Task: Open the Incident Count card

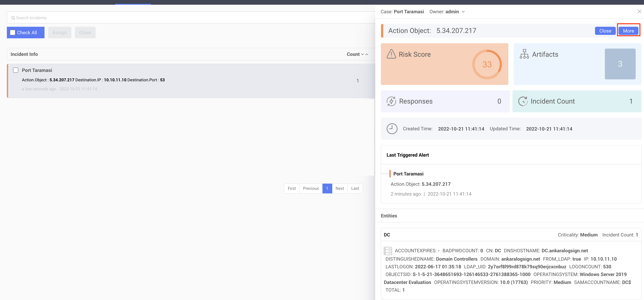Action: (x=577, y=101)
